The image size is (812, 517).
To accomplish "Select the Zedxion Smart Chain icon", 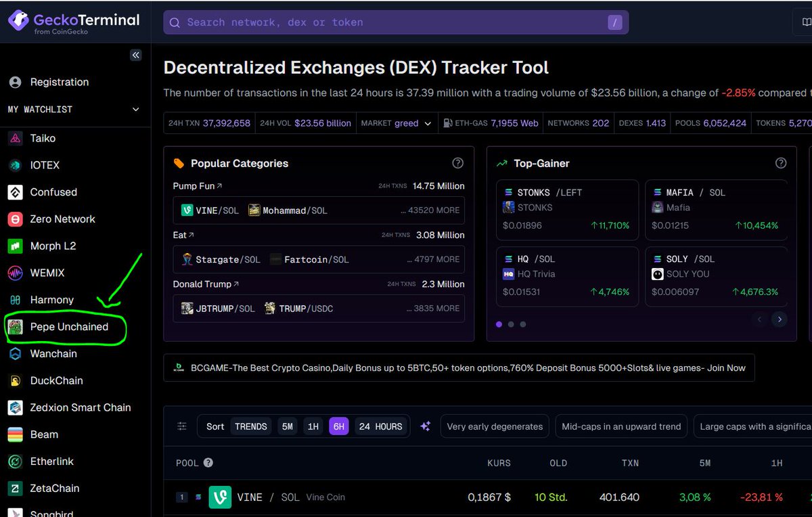I will click(x=15, y=407).
